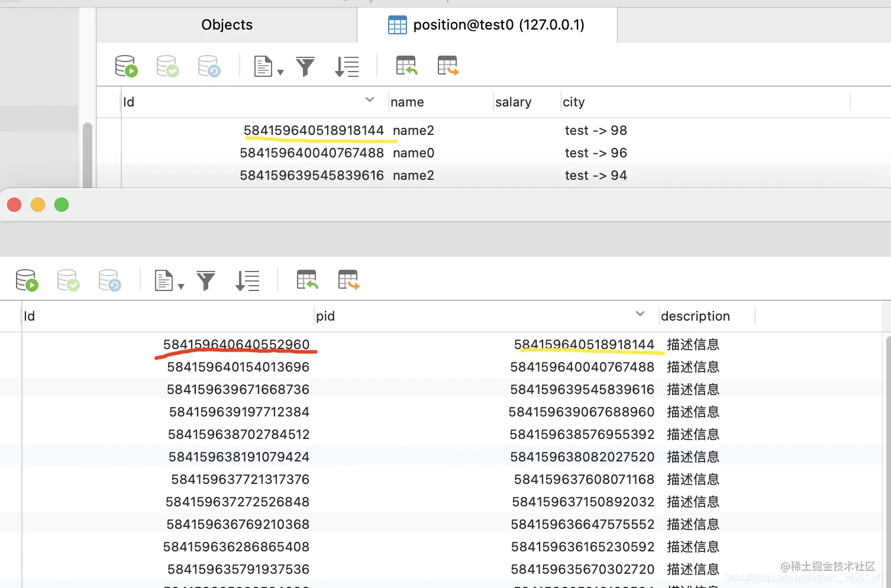
Task: Select pid cell 584159636647575552
Action: click(583, 525)
